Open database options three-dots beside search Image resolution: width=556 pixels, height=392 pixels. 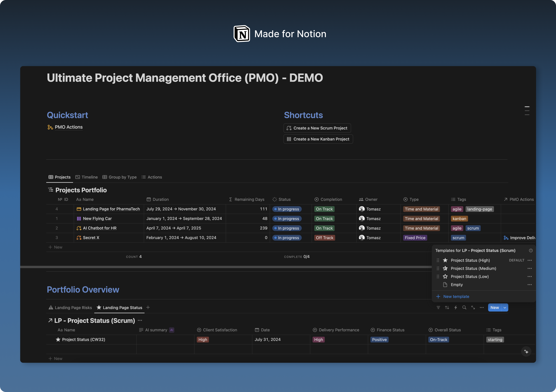(x=482, y=307)
